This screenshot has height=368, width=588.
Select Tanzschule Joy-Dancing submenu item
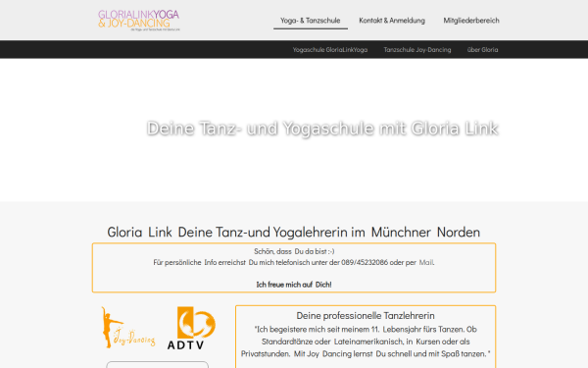point(417,50)
